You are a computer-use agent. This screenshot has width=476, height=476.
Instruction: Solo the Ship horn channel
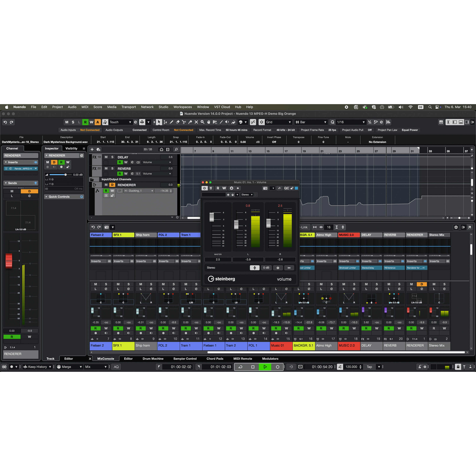(x=151, y=284)
